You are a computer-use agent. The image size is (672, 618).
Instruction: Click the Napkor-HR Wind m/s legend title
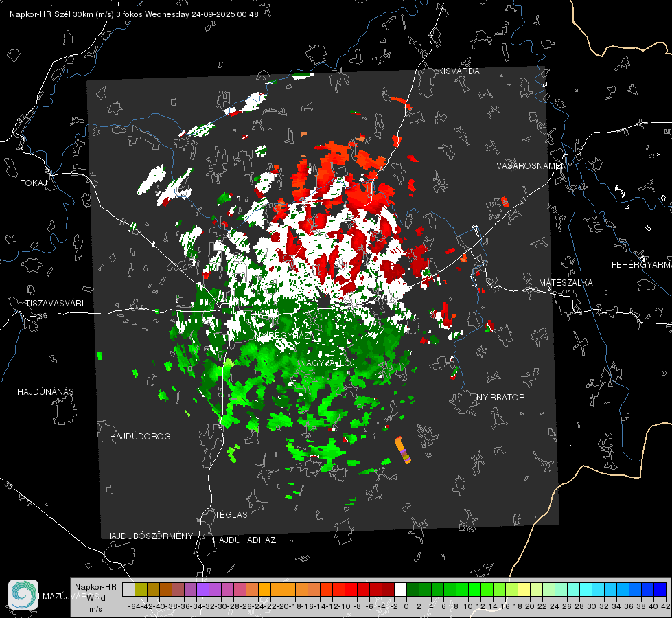point(95,597)
